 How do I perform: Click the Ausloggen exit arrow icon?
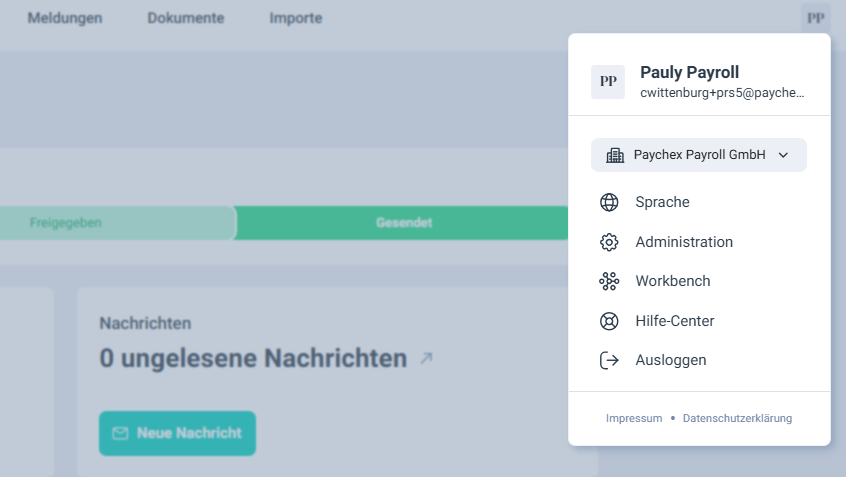[609, 360]
